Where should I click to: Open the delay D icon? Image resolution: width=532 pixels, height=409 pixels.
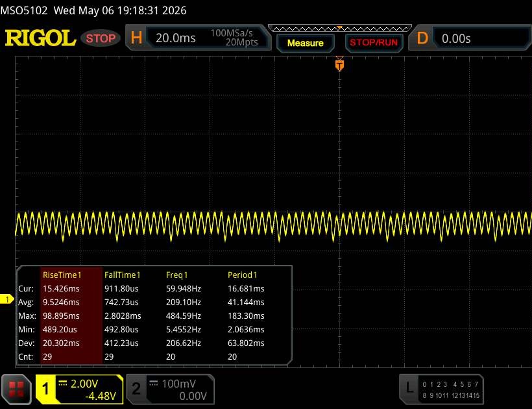coord(422,38)
